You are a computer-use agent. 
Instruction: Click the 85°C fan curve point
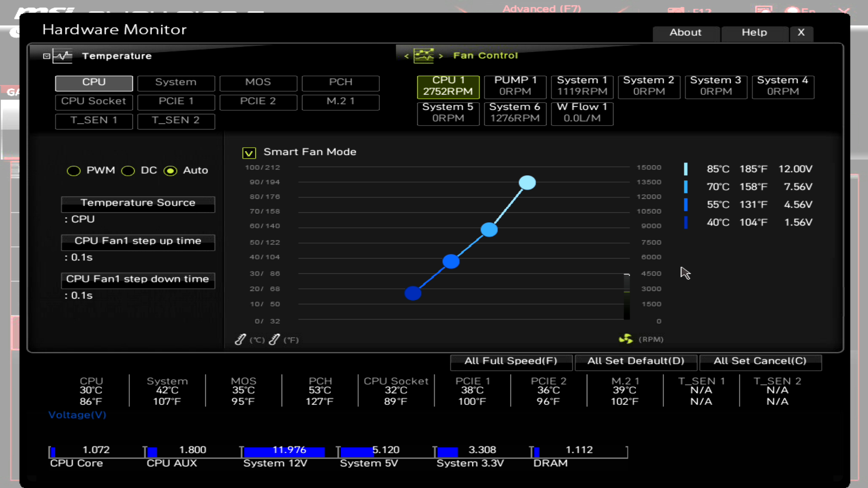tap(527, 183)
